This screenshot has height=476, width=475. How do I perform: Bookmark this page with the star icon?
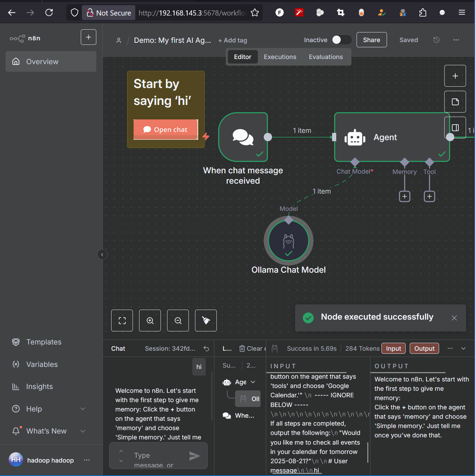[255, 13]
